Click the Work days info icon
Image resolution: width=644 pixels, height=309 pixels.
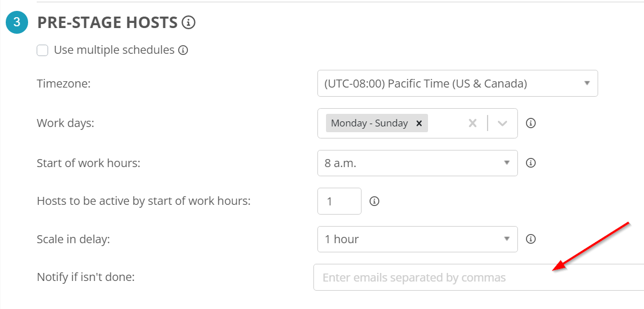531,123
